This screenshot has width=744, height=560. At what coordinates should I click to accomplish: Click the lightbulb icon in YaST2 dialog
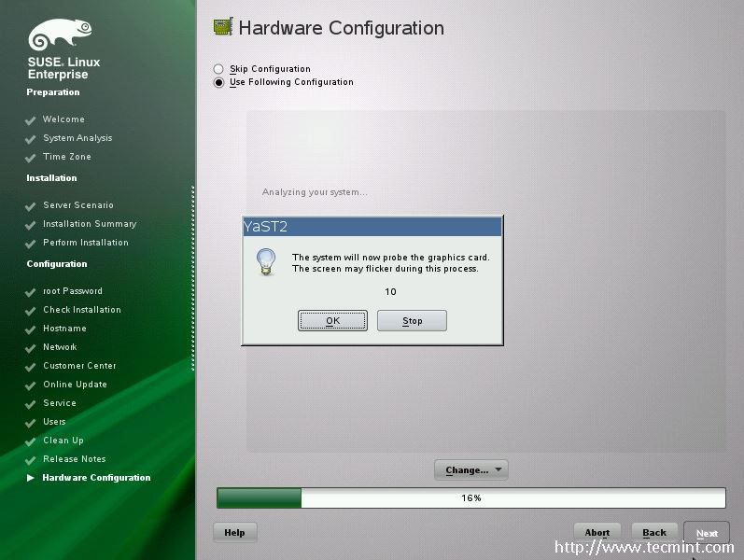pos(266,261)
